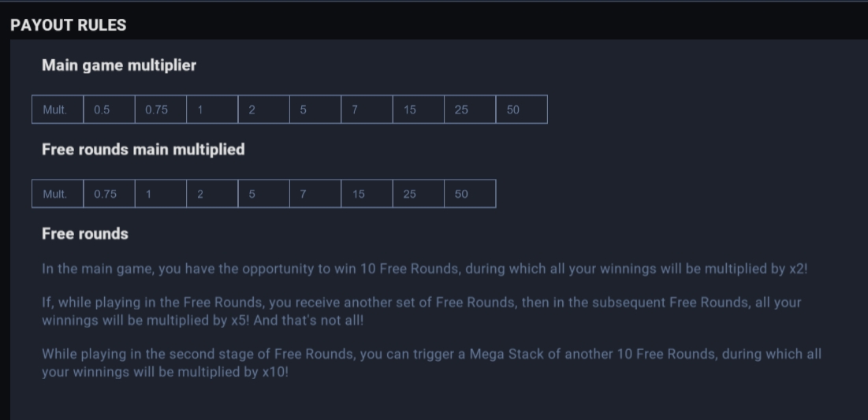Click the 25 cell in main game table
Image resolution: width=868 pixels, height=420 pixels.
pyautogui.click(x=469, y=110)
